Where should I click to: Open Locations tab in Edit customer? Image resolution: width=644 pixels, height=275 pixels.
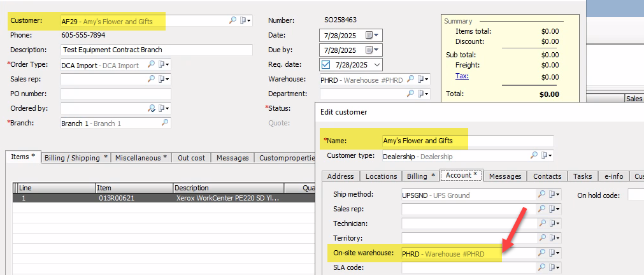(381, 176)
